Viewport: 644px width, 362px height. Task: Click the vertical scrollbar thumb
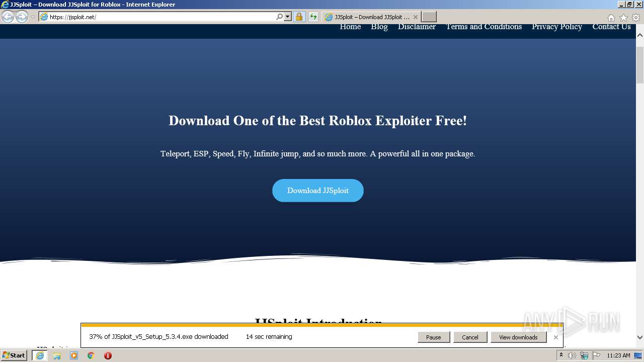click(x=640, y=65)
